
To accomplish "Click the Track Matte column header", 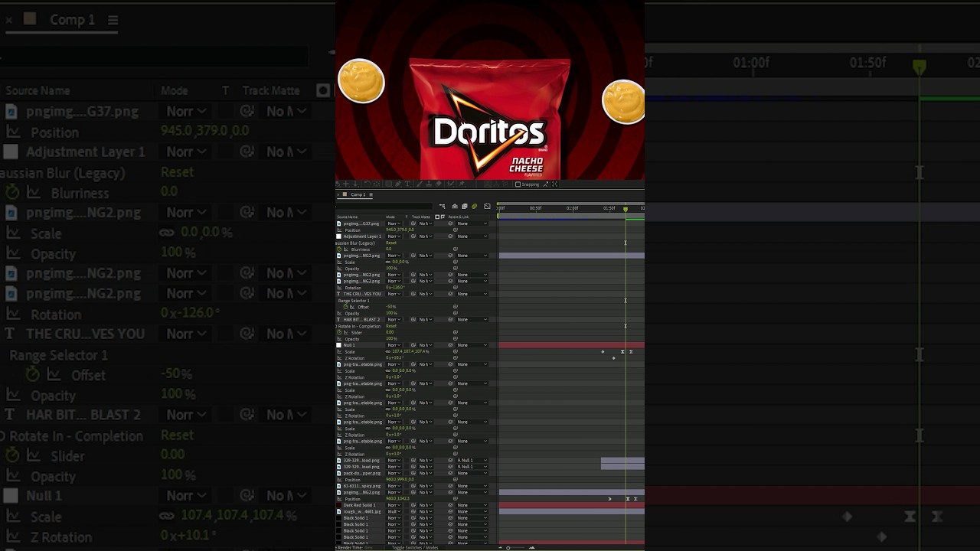I will pyautogui.click(x=421, y=217).
